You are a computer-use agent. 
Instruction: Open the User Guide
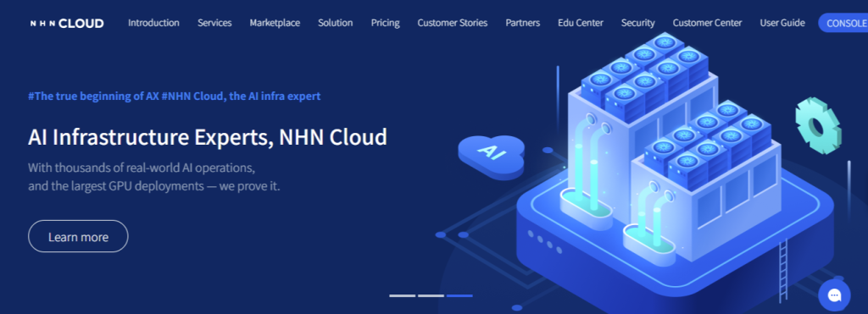pos(782,23)
